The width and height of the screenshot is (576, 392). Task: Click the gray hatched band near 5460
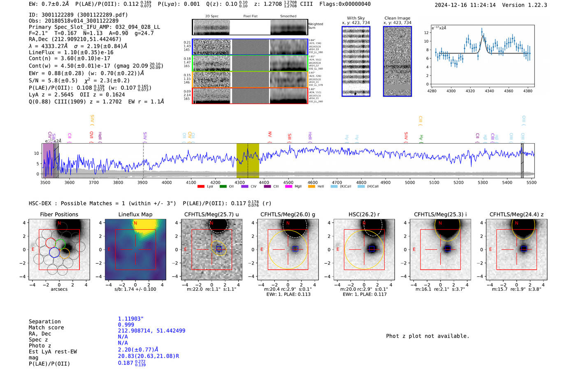tap(522, 161)
